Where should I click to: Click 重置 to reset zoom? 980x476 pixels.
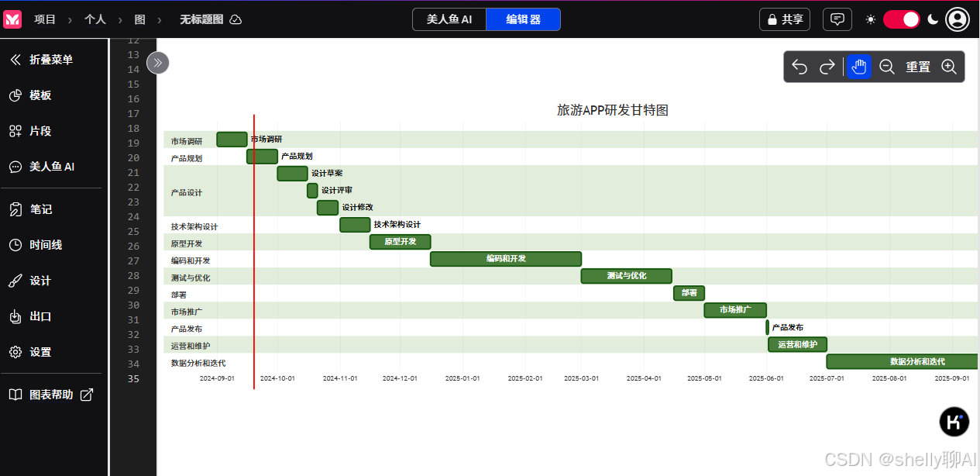point(918,67)
